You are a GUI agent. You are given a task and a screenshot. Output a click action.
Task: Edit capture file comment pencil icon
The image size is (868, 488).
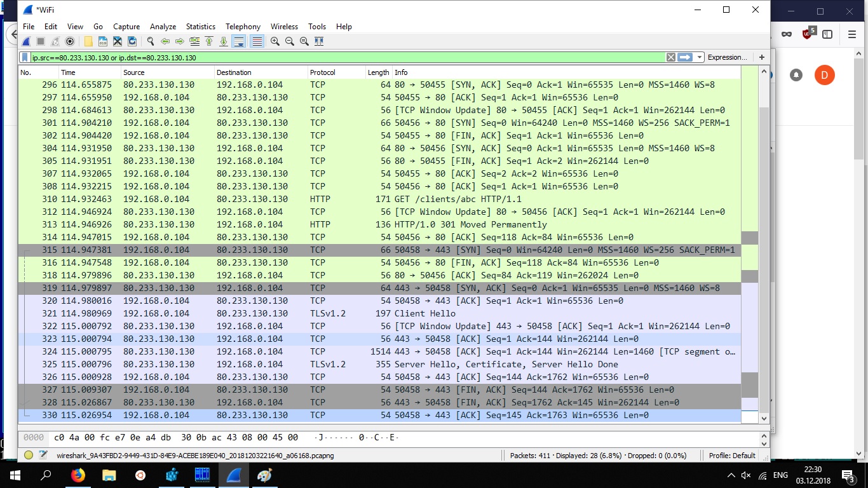(x=43, y=455)
